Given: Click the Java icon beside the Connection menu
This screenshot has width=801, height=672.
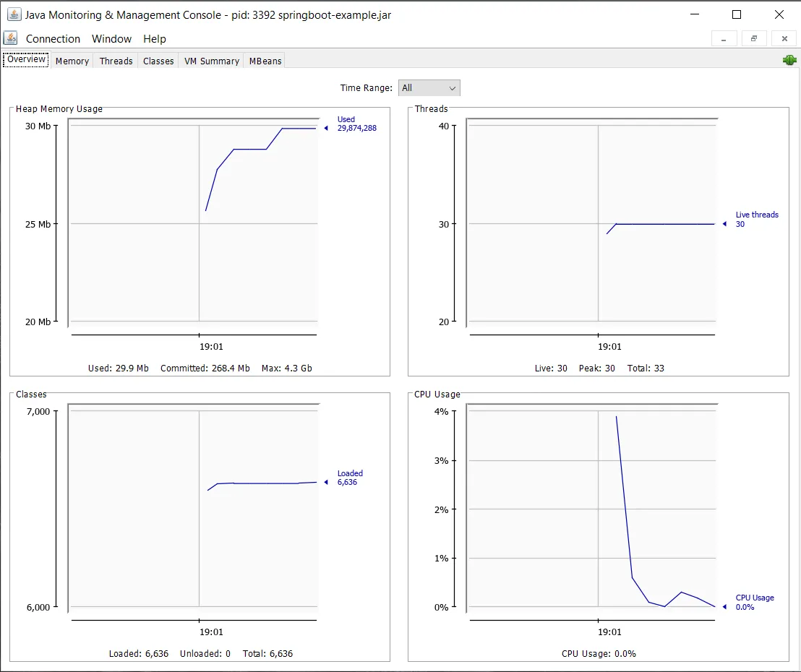Looking at the screenshot, I should pyautogui.click(x=10, y=38).
